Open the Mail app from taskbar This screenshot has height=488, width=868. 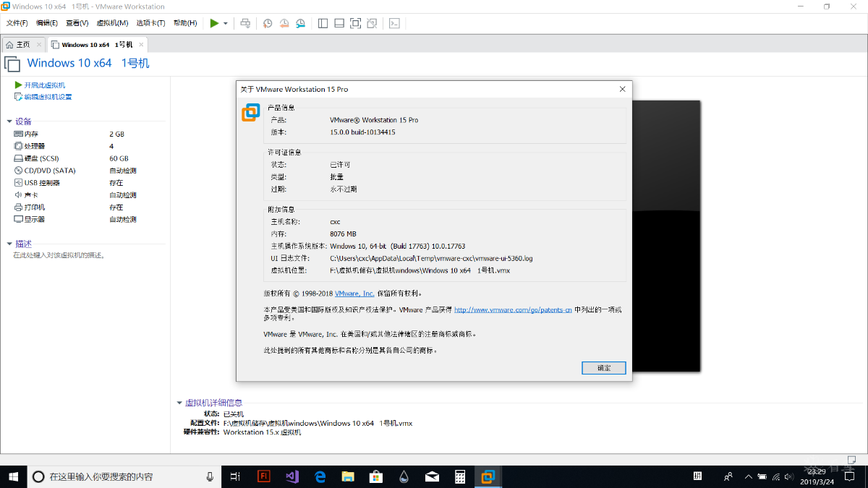tap(432, 476)
